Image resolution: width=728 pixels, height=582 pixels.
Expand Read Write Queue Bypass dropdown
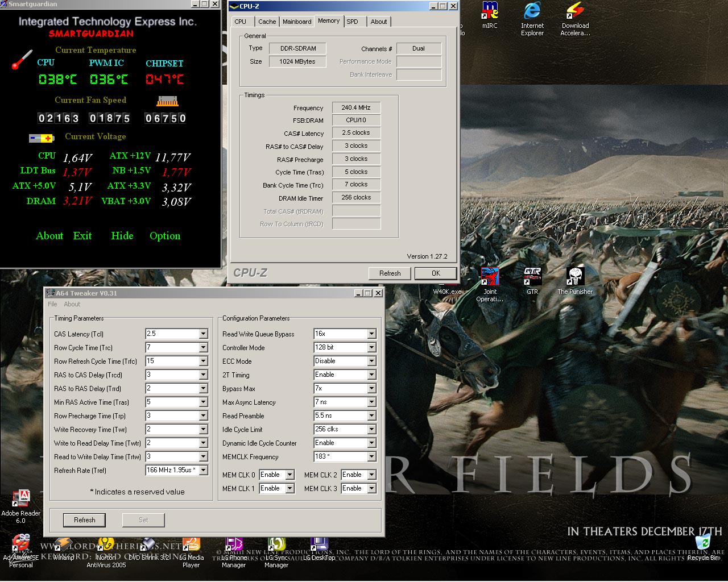tap(371, 334)
